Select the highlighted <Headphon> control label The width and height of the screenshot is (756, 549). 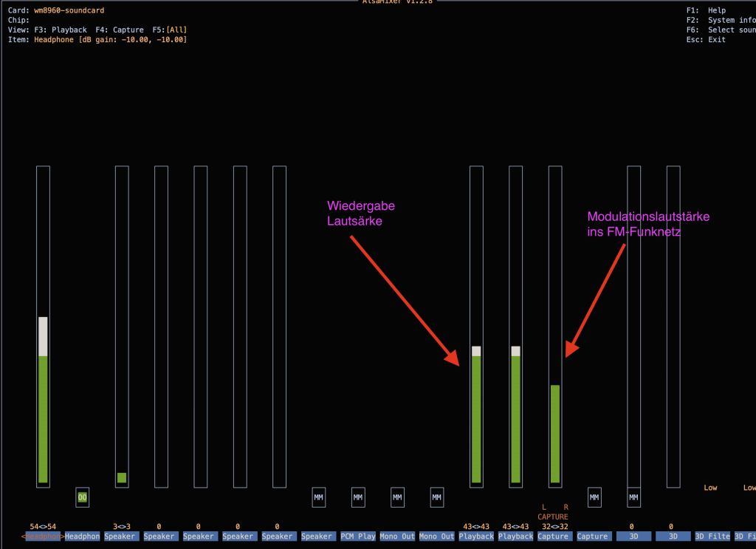coord(43,536)
